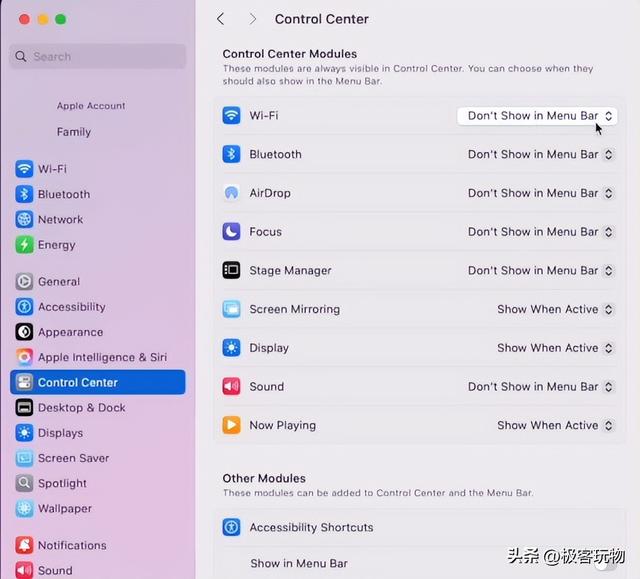The height and width of the screenshot is (579, 640).
Task: Click the Desktop & Dock icon in the sidebar
Action: click(x=24, y=407)
